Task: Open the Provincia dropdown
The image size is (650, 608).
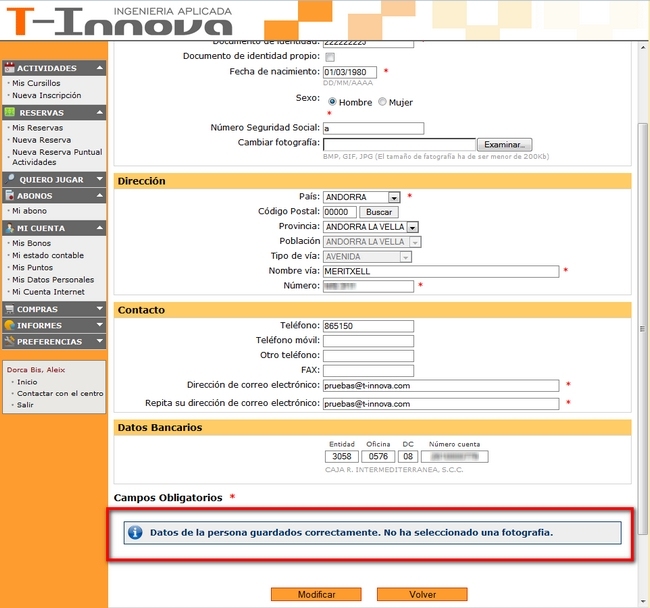Action: [412, 227]
